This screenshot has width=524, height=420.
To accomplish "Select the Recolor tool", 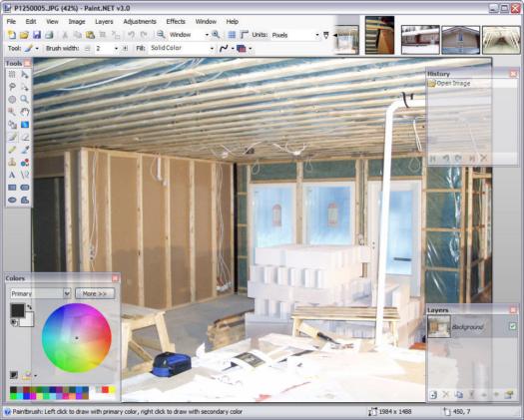I will (x=25, y=163).
